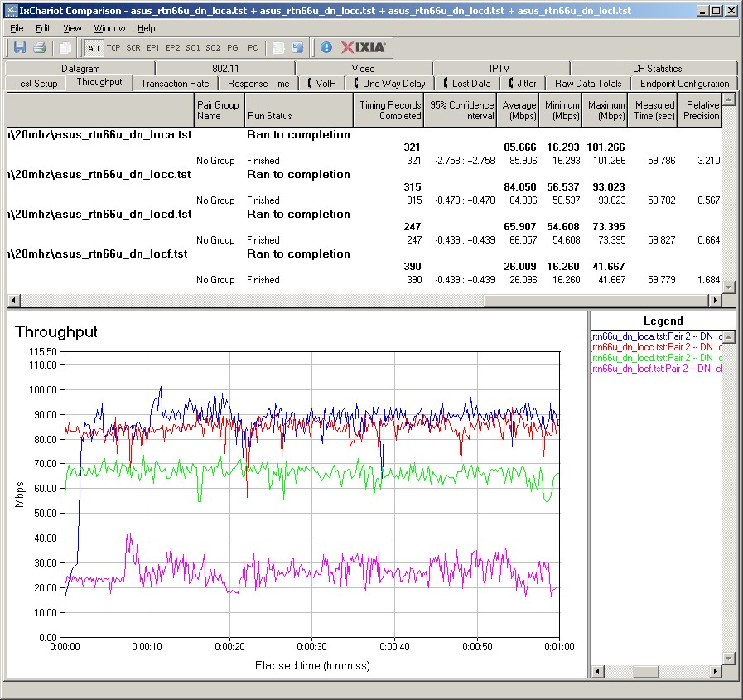The width and height of the screenshot is (743, 700).
Task: Select the PC filter toolbar button
Action: pos(253,48)
